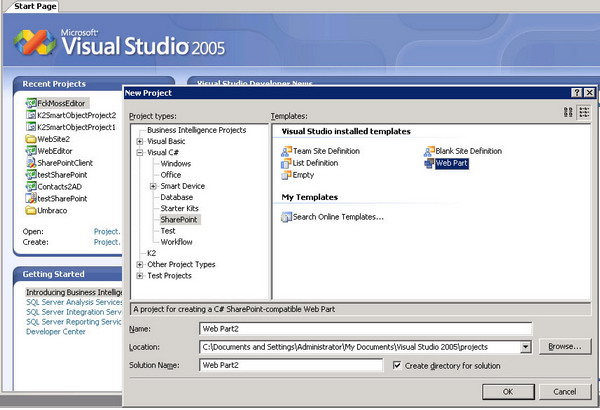Open Developer Center link

[56, 332]
